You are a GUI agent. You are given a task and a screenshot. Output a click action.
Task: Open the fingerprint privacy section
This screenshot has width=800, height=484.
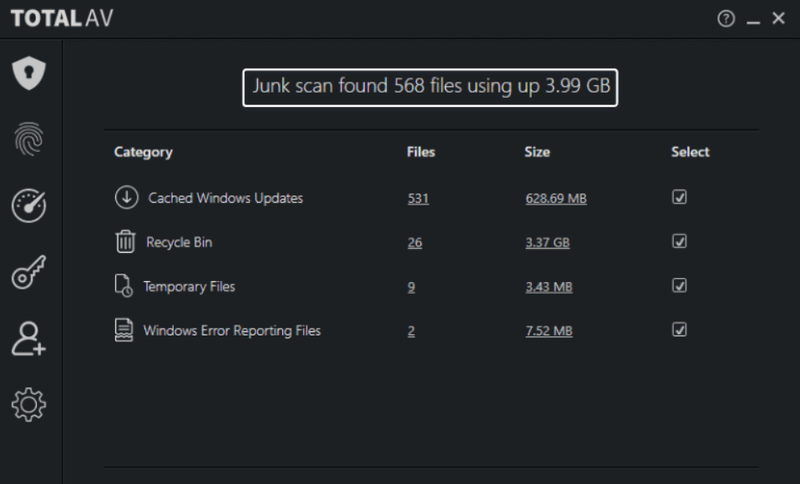click(x=29, y=139)
